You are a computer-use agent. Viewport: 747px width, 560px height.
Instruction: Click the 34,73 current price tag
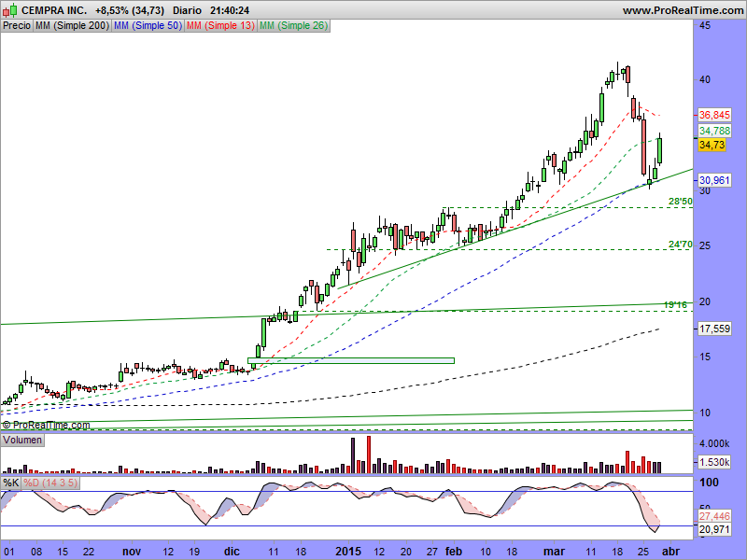pos(712,145)
